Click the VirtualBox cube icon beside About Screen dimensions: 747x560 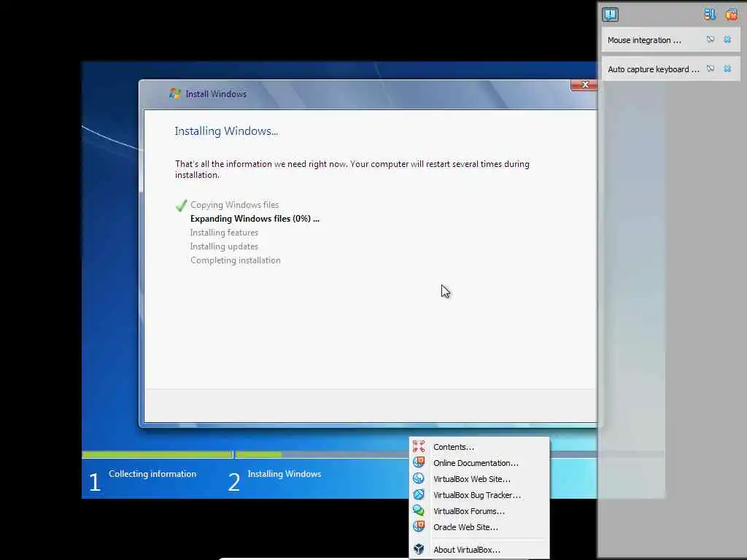pos(419,549)
